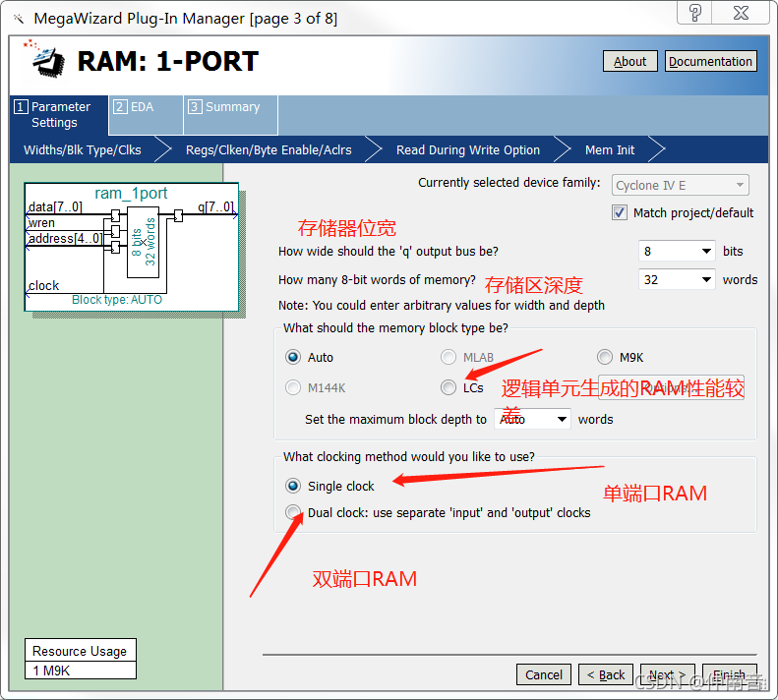Go to Read During Write Option page
778x700 pixels.
click(468, 149)
